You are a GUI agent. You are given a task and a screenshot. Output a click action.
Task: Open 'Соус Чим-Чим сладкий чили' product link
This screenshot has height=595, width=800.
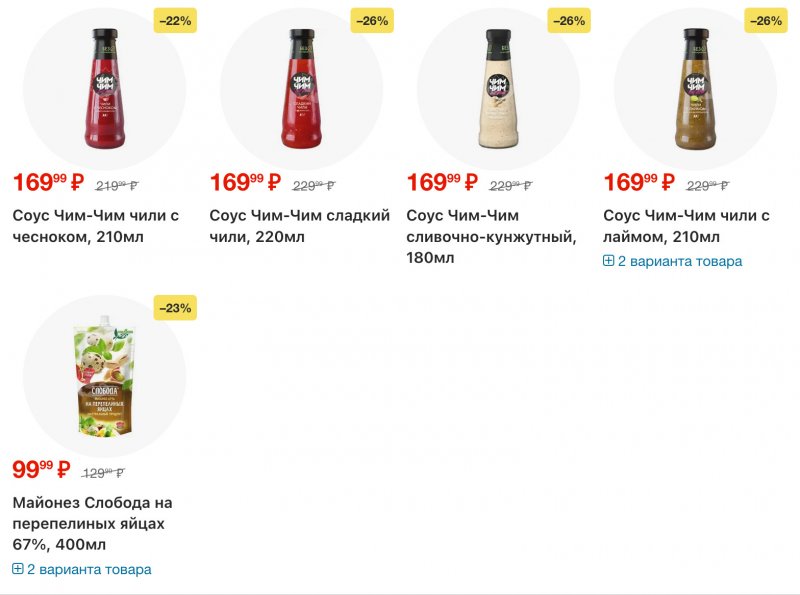pyautogui.click(x=299, y=226)
